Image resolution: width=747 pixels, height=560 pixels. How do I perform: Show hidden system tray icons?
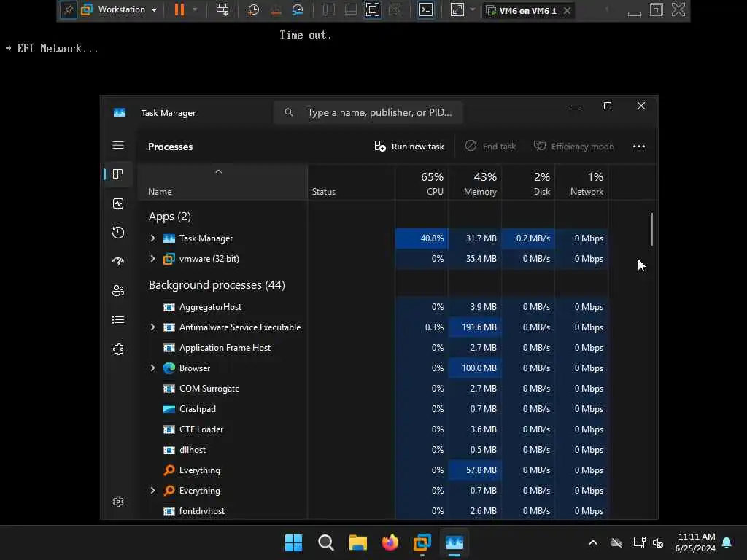click(x=593, y=542)
